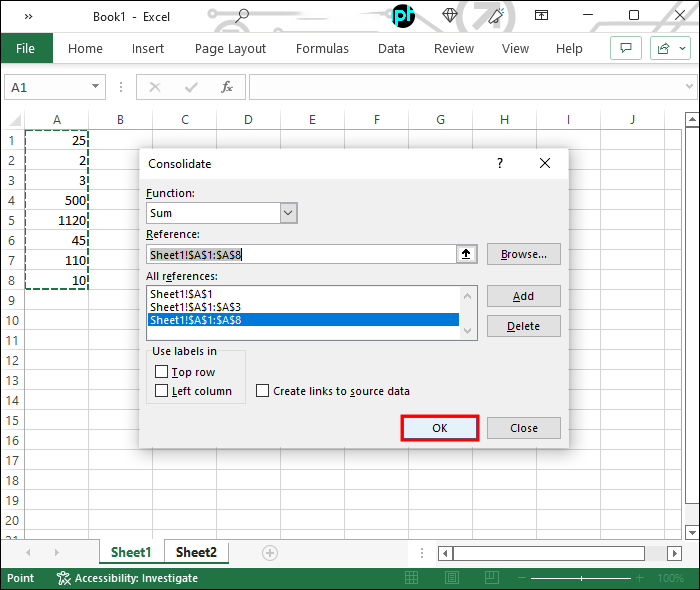The height and width of the screenshot is (590, 700).
Task: Open the Comments speech bubble button
Action: pos(625,48)
